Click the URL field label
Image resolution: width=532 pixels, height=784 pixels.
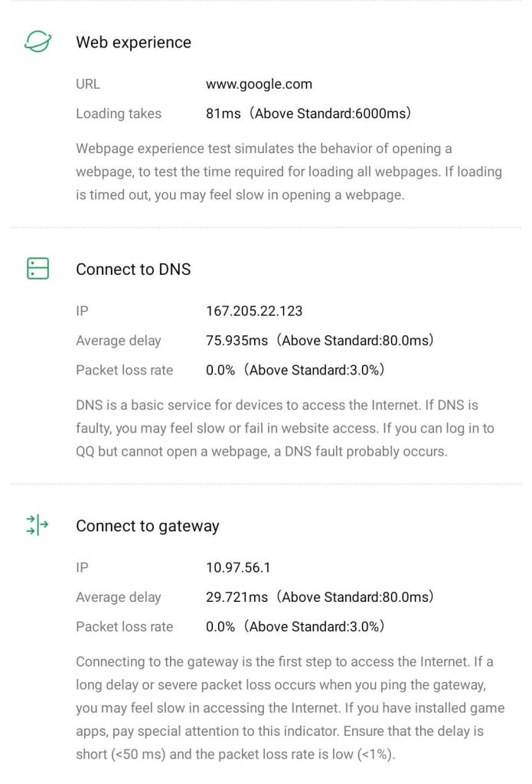click(88, 84)
